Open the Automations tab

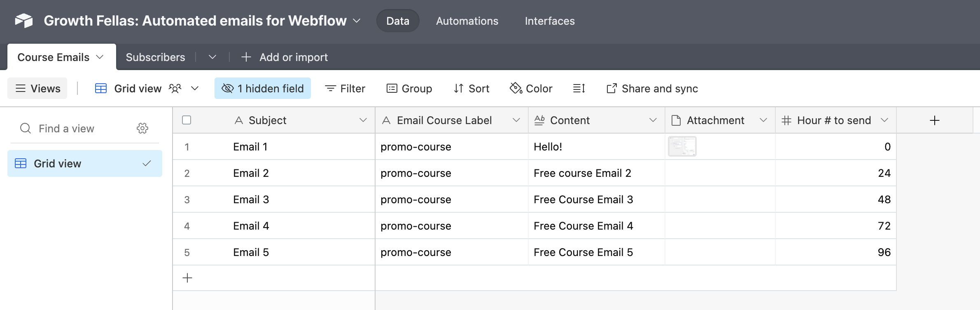[467, 21]
